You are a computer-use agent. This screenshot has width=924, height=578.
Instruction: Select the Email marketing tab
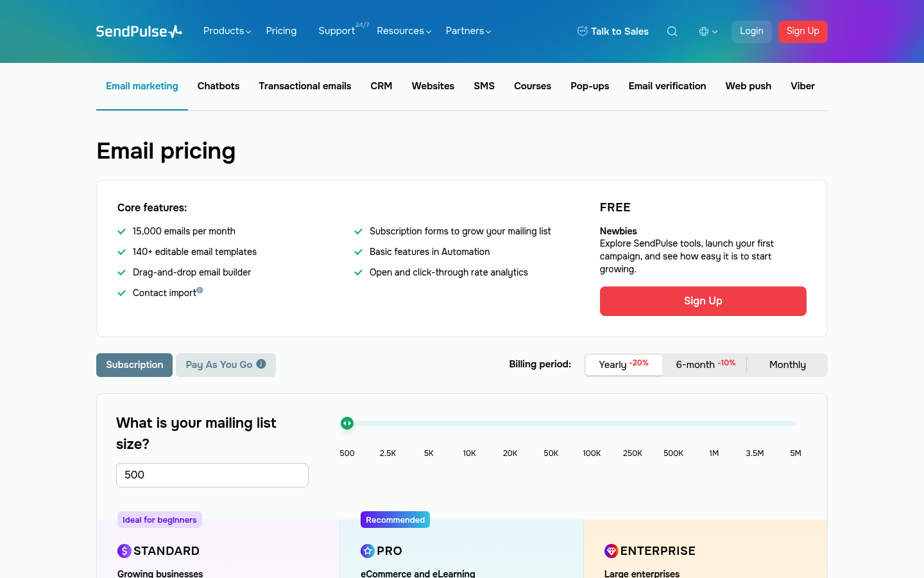[142, 86]
